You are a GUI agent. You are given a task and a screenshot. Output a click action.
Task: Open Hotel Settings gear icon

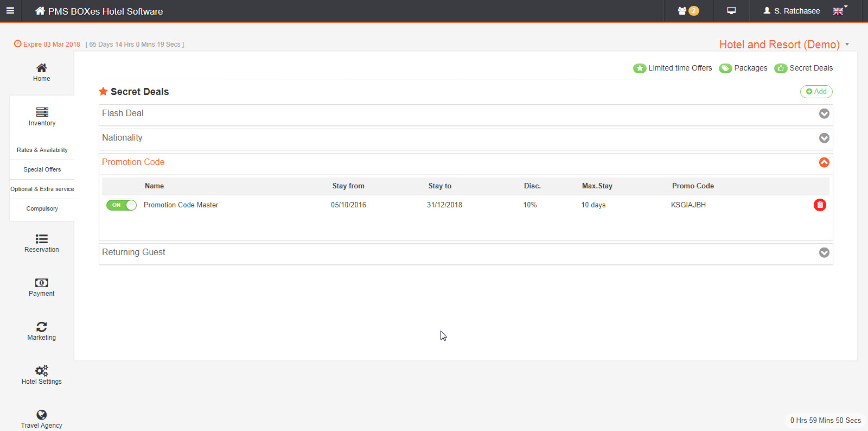pyautogui.click(x=42, y=375)
